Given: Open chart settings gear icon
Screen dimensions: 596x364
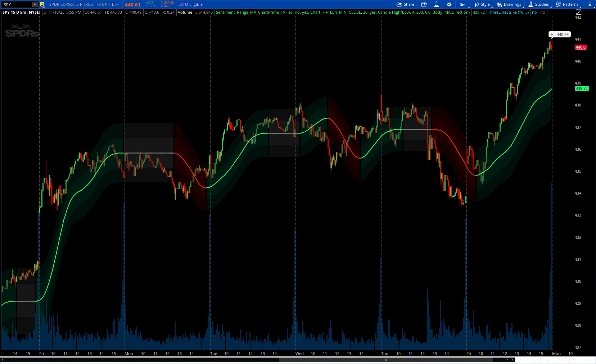Looking at the screenshot, I should click(x=449, y=4).
